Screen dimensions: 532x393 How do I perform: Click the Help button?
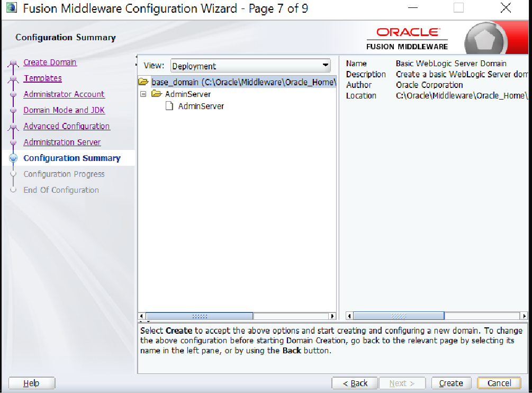coord(32,383)
